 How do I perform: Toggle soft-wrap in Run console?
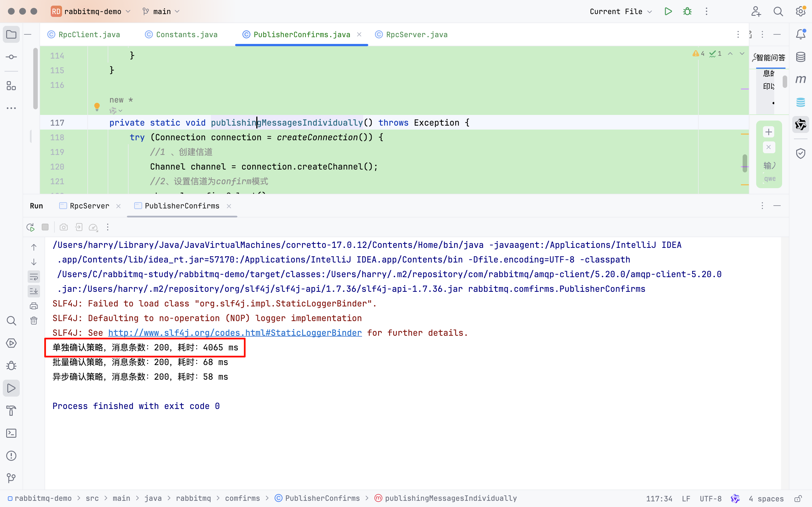click(34, 277)
